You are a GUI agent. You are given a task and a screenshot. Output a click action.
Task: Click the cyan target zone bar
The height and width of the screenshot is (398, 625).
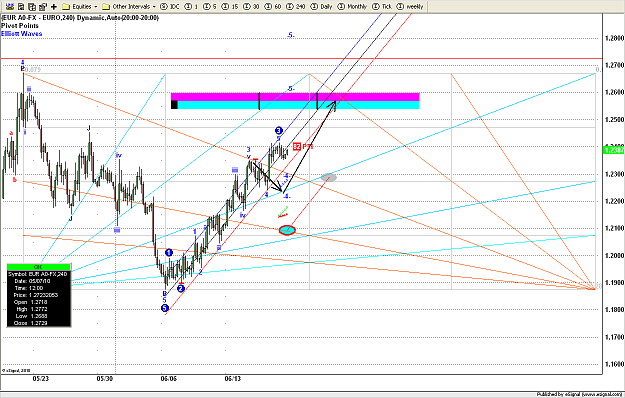295,105
